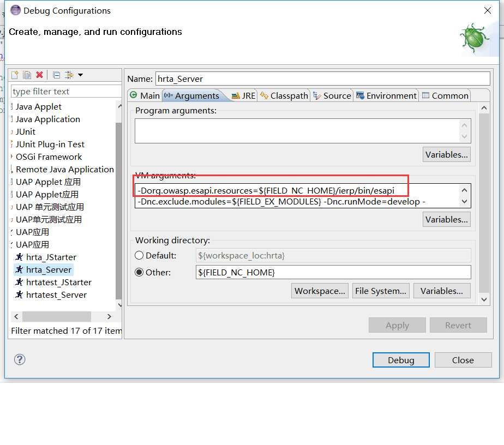Click Arguments panel scrollbar up arrow
The width and height of the screenshot is (504, 445).
[x=484, y=108]
